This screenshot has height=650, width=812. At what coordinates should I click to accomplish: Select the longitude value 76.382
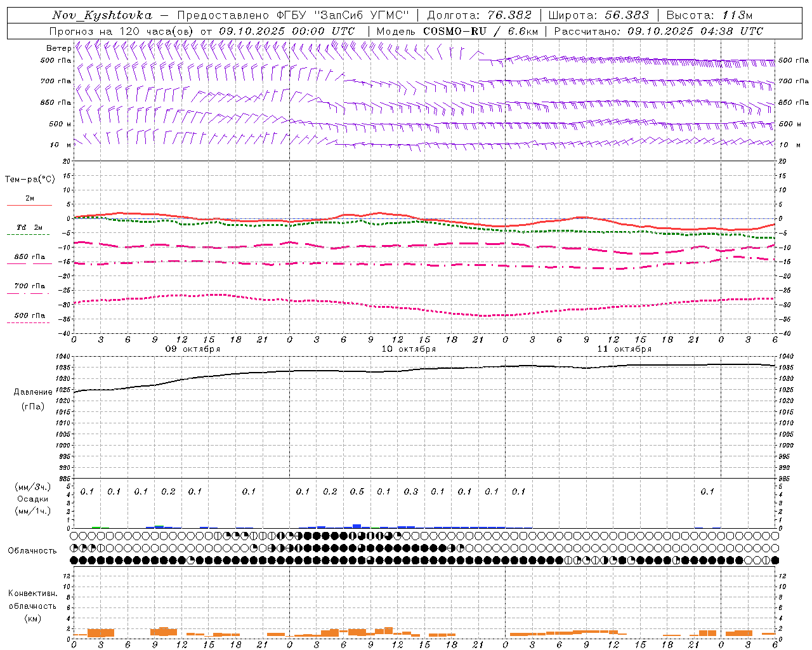click(509, 15)
